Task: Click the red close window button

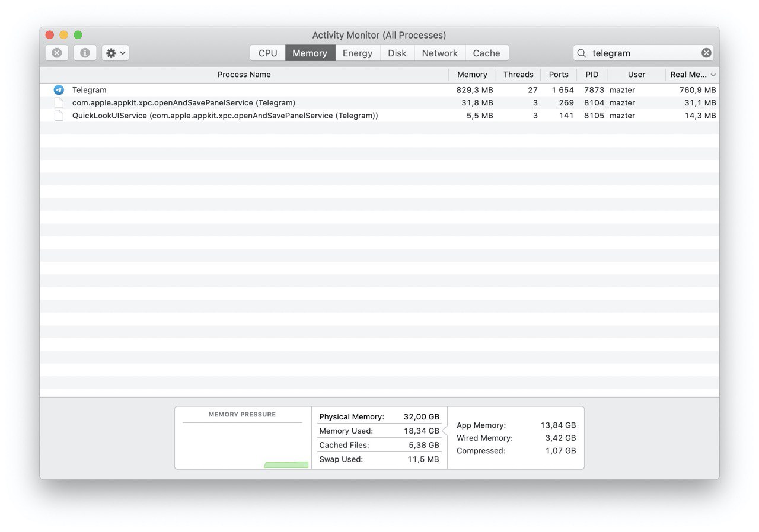Action: pyautogui.click(x=50, y=35)
